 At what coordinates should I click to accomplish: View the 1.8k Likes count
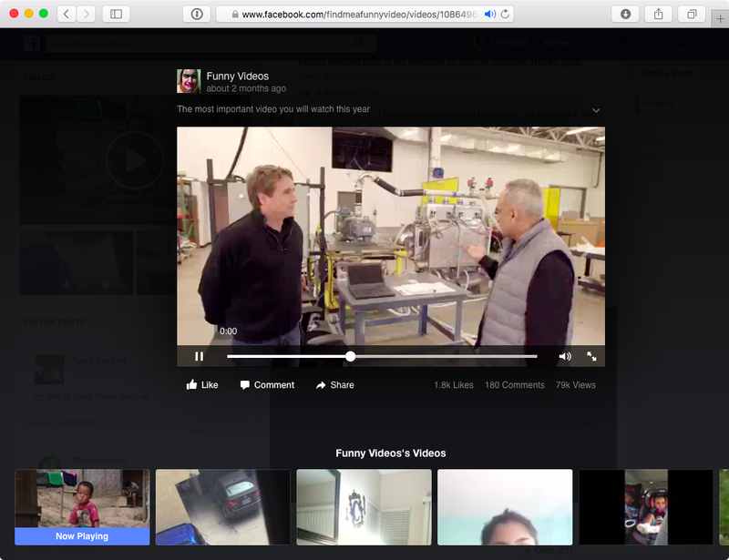tap(454, 385)
